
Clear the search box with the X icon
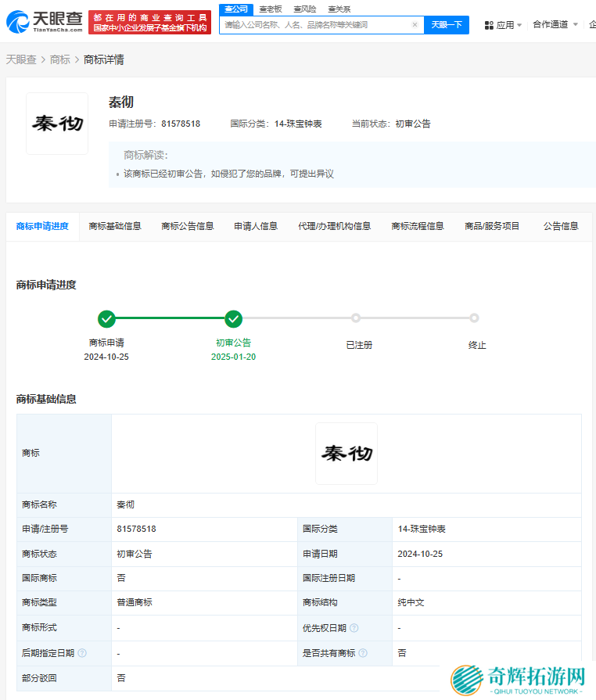coord(415,25)
